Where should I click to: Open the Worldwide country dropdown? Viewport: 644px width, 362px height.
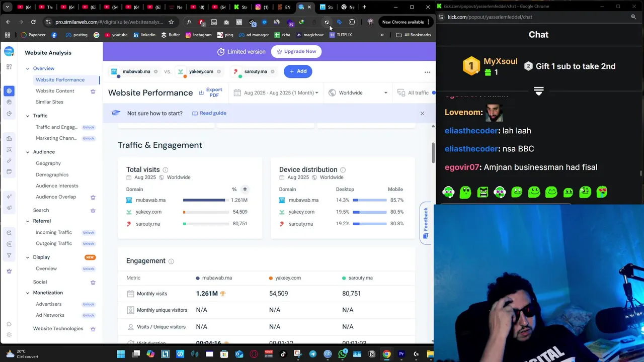pyautogui.click(x=358, y=93)
